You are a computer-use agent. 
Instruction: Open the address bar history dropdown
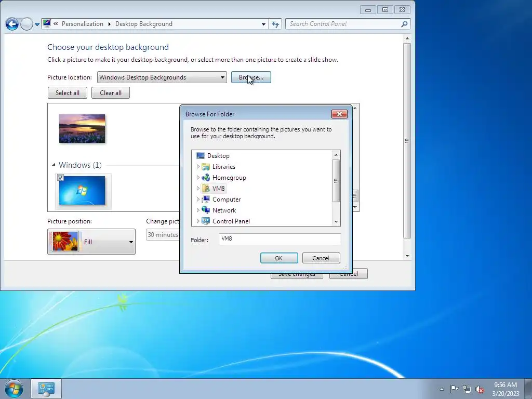[x=263, y=24]
